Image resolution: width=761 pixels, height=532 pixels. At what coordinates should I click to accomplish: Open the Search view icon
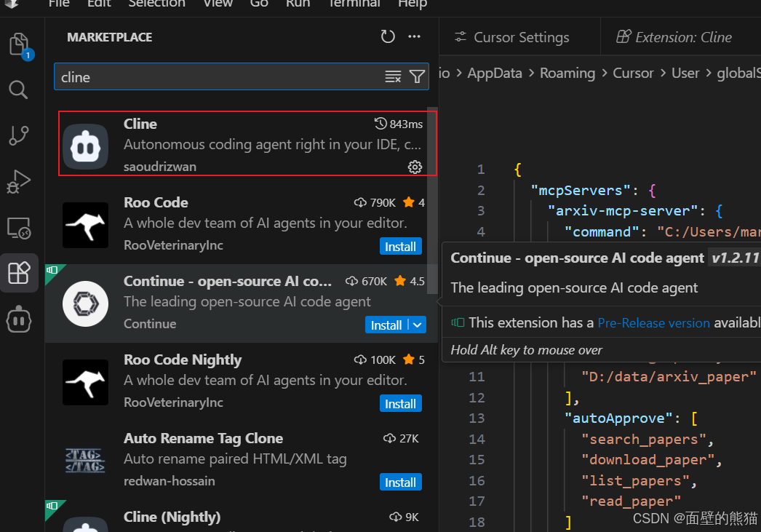click(18, 90)
